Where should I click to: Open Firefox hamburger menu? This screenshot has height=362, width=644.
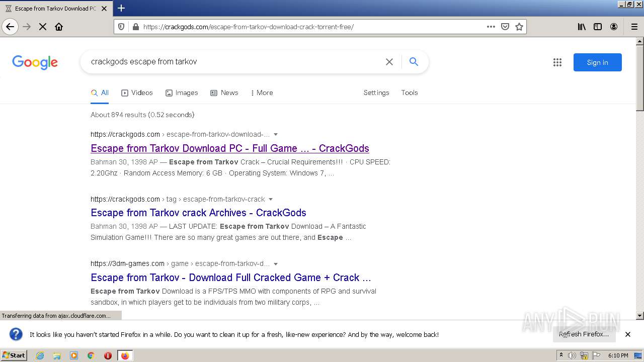[x=634, y=27]
